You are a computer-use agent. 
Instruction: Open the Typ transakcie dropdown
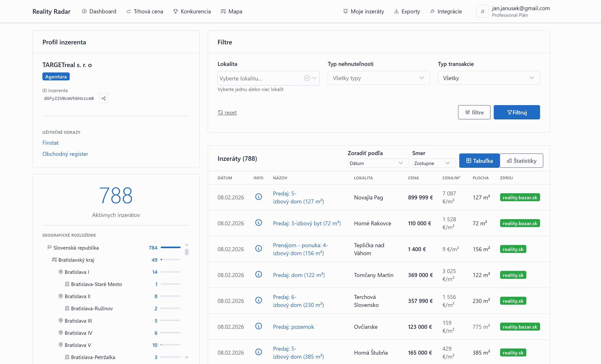point(489,78)
